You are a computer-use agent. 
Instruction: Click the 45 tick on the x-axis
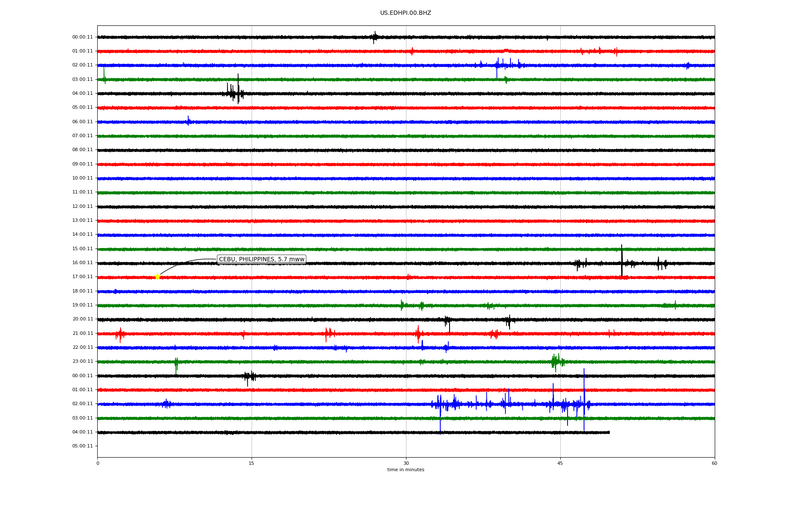coord(560,463)
